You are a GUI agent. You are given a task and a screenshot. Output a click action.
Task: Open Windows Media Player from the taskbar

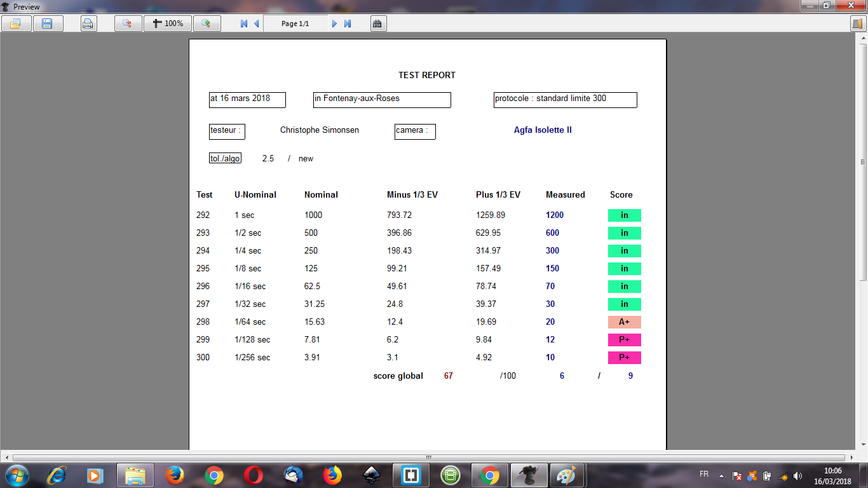pos(94,475)
